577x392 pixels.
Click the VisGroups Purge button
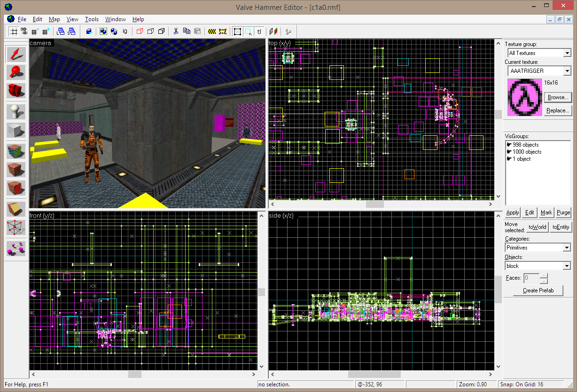[563, 212]
